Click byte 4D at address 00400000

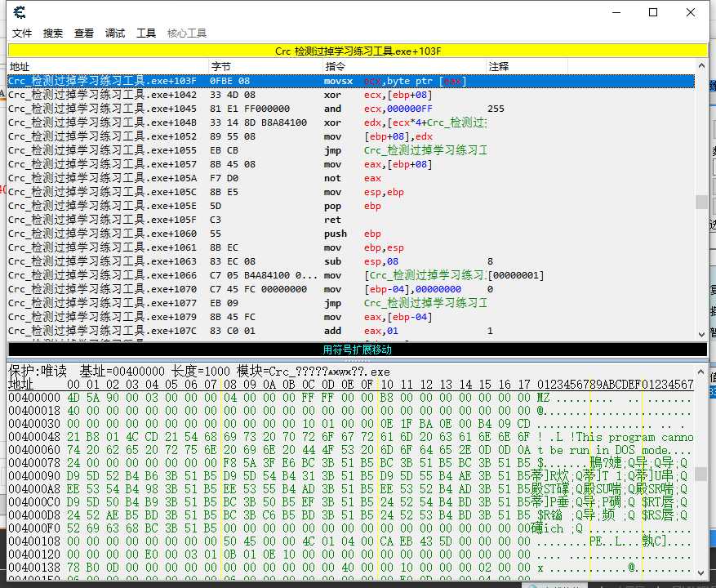[x=73, y=398]
